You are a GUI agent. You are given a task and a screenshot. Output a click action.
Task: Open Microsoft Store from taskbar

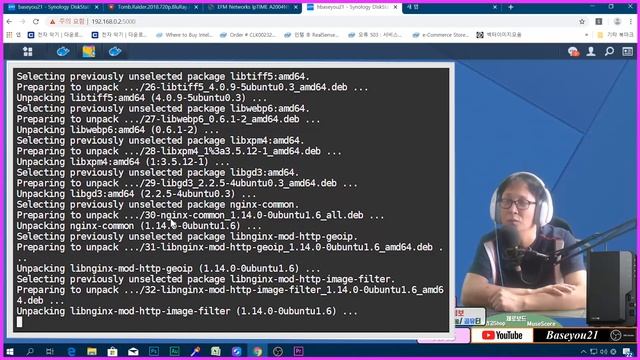click(112, 351)
